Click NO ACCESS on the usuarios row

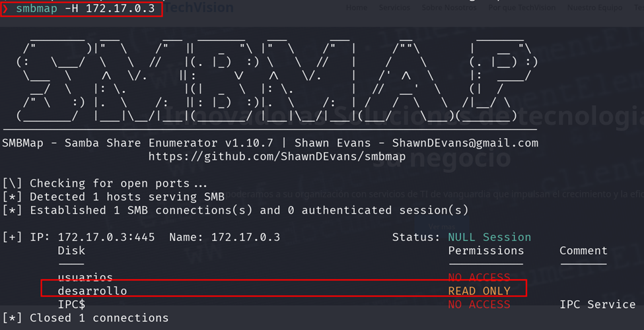point(479,277)
